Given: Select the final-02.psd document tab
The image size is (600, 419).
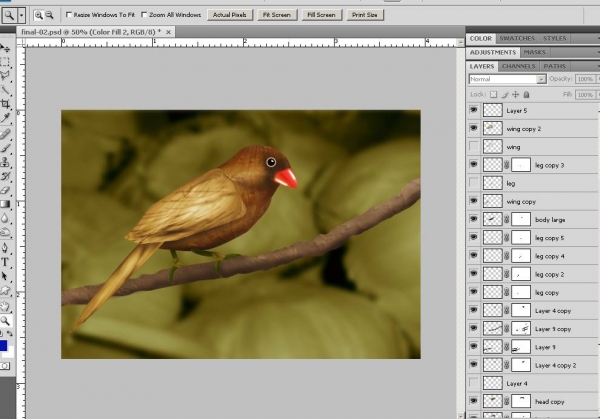Looking at the screenshot, I should [91, 32].
